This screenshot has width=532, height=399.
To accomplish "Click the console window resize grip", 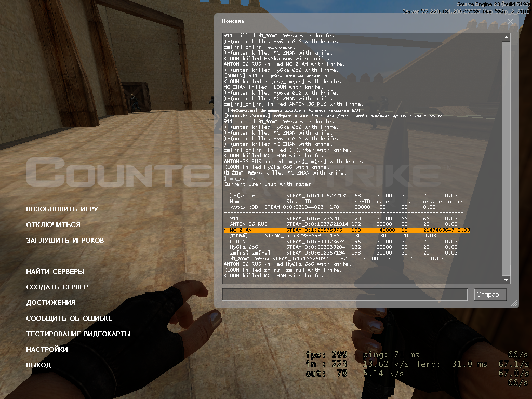I will (x=514, y=303).
